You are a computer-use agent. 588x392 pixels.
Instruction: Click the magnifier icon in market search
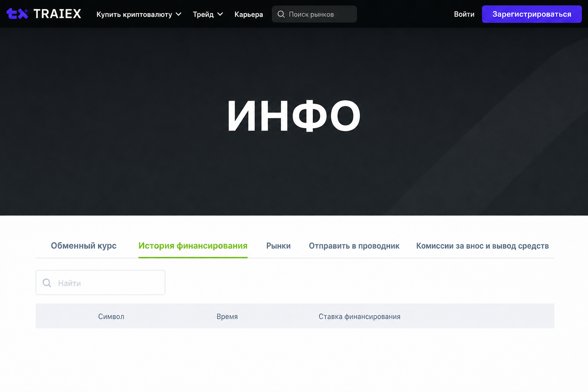(281, 14)
